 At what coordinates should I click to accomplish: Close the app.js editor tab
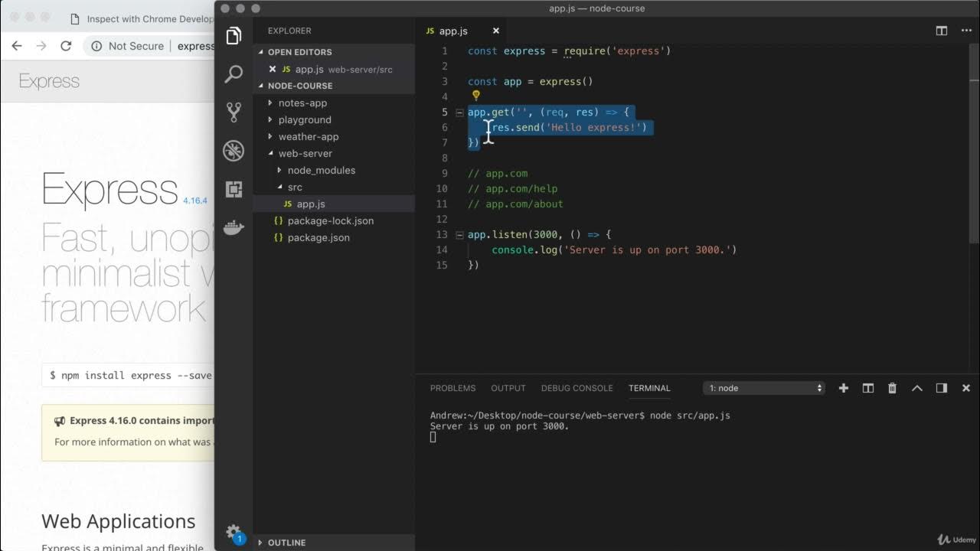coord(496,31)
